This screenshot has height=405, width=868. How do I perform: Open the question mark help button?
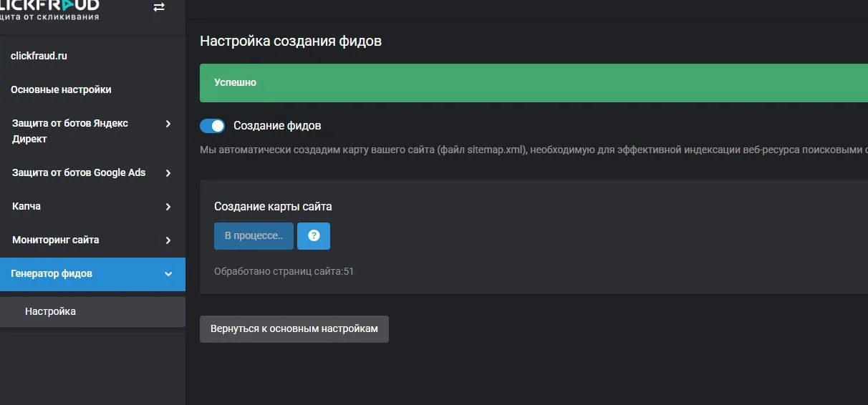[x=314, y=235]
